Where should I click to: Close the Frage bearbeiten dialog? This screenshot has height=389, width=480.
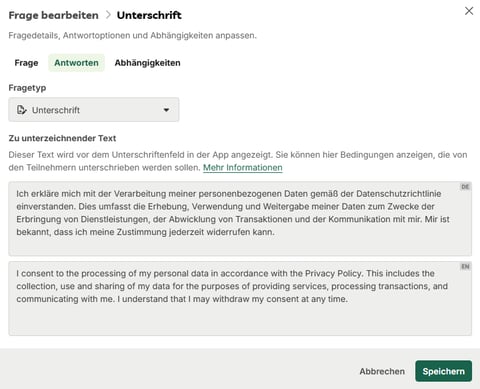click(x=469, y=11)
